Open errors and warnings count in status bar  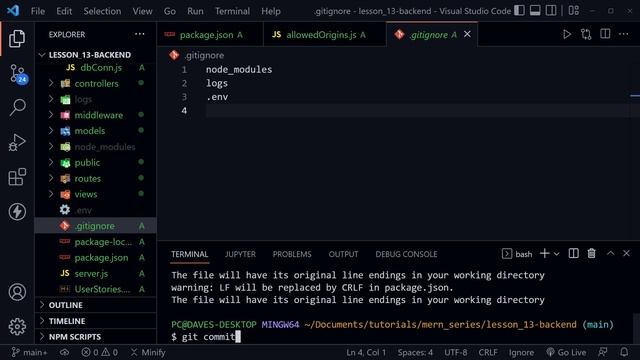pos(99,352)
